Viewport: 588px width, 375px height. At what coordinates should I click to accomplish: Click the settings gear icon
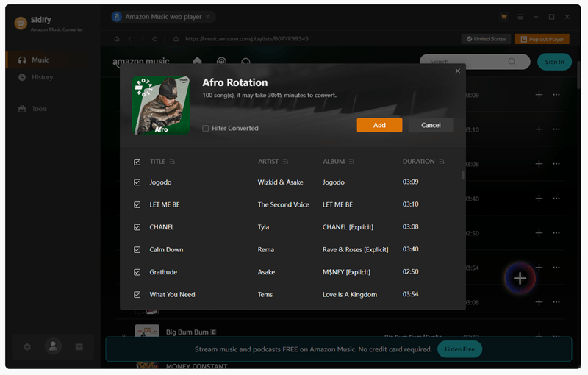point(27,347)
